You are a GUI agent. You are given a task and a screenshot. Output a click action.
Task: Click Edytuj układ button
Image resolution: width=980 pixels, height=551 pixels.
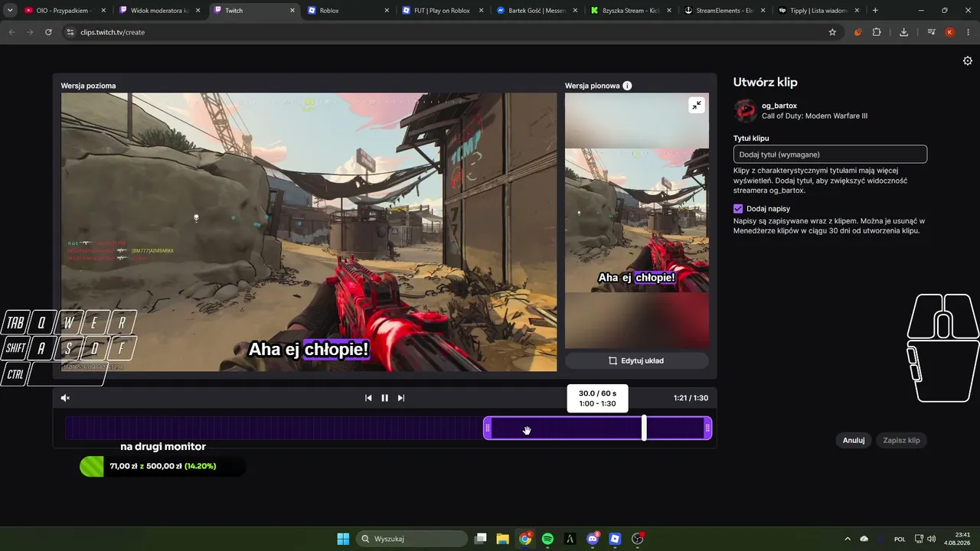637,360
